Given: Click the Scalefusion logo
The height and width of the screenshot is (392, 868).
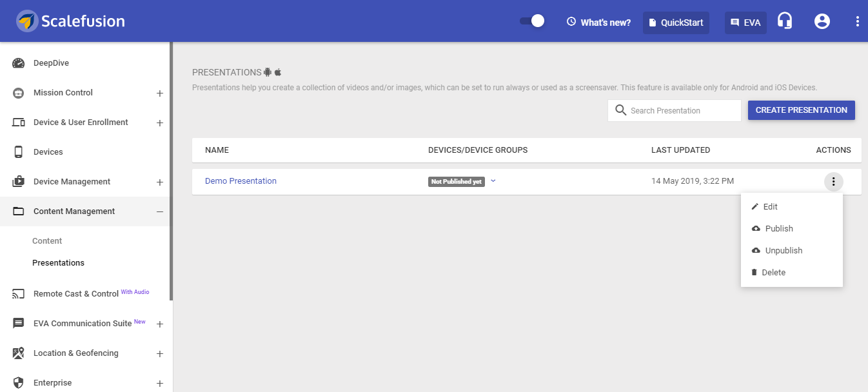Looking at the screenshot, I should click(x=71, y=21).
